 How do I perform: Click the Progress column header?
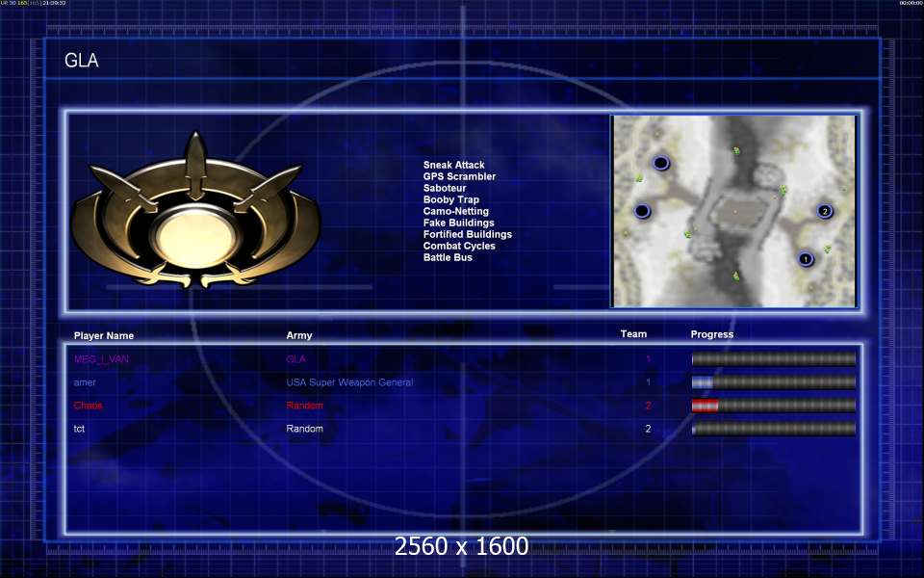pyautogui.click(x=712, y=334)
